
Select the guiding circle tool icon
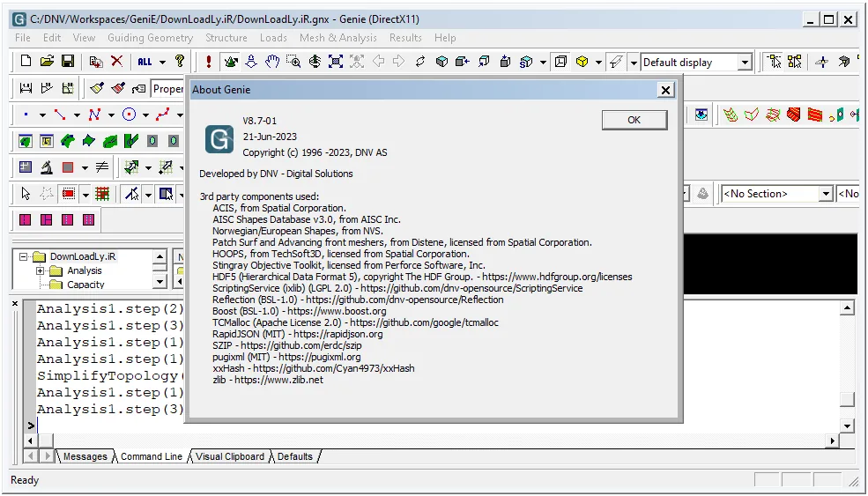[129, 115]
